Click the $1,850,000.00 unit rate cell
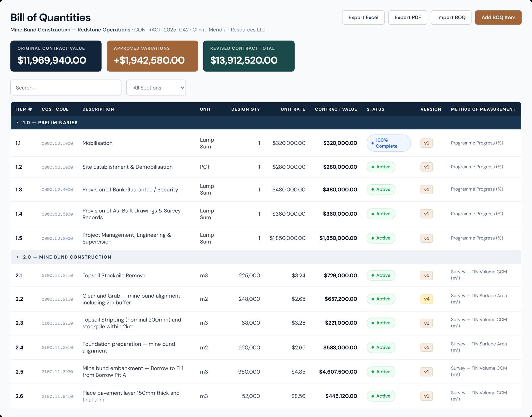 pyautogui.click(x=287, y=238)
